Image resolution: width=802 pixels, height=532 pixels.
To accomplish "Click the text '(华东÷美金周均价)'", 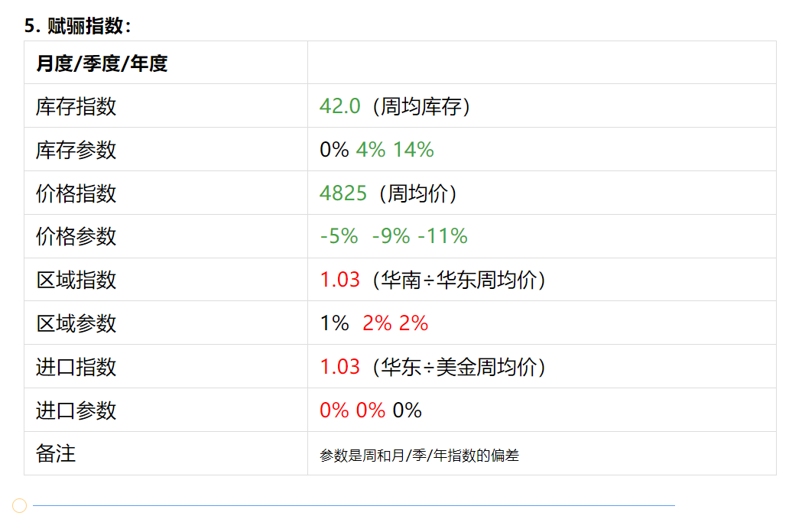I will pos(459,367).
